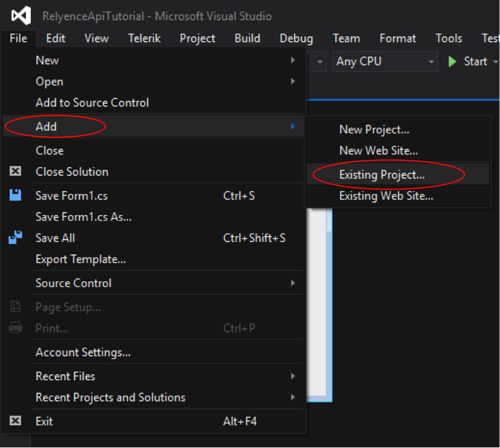The height and width of the screenshot is (448, 500).
Task: Choose Existing Web Site entry
Action: pos(386,196)
